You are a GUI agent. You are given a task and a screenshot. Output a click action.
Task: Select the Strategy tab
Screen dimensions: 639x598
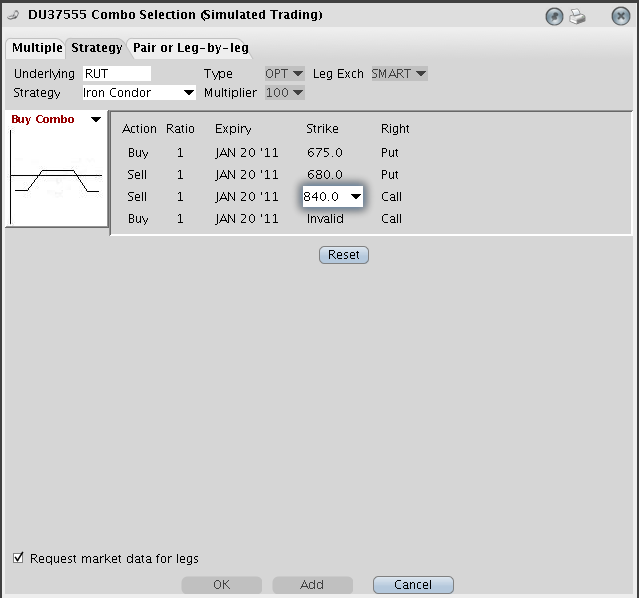(x=96, y=48)
